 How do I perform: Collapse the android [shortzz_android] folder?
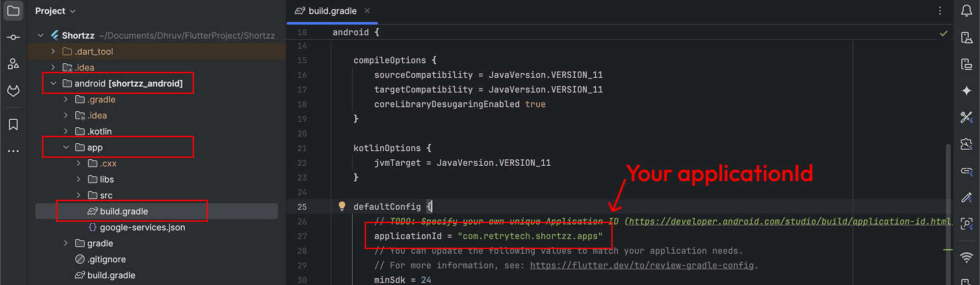click(53, 83)
